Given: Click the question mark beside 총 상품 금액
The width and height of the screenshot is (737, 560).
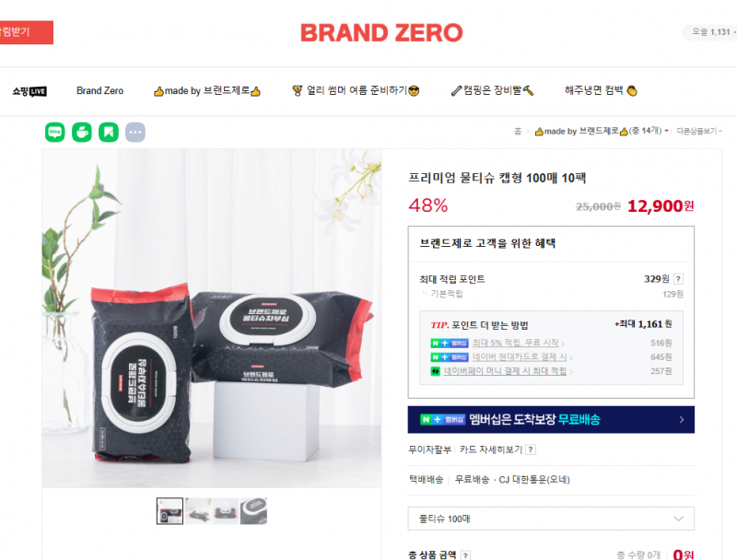Looking at the screenshot, I should [x=465, y=555].
